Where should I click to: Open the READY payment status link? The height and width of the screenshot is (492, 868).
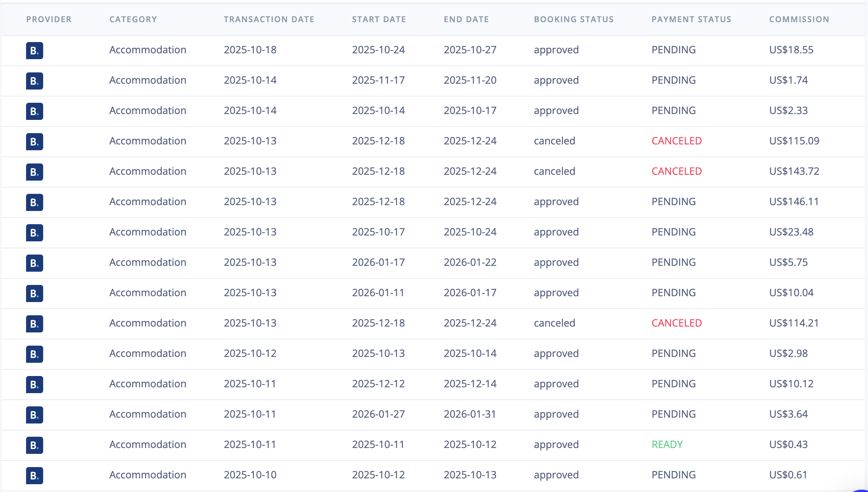(x=667, y=445)
